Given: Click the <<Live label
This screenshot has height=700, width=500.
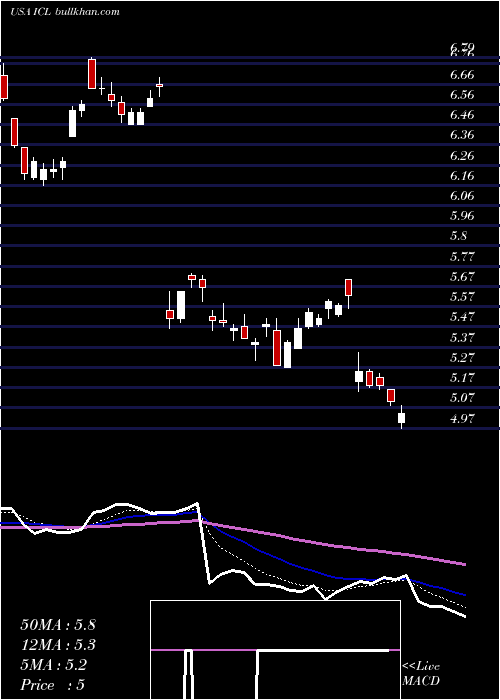Looking at the screenshot, I should coord(421,667).
